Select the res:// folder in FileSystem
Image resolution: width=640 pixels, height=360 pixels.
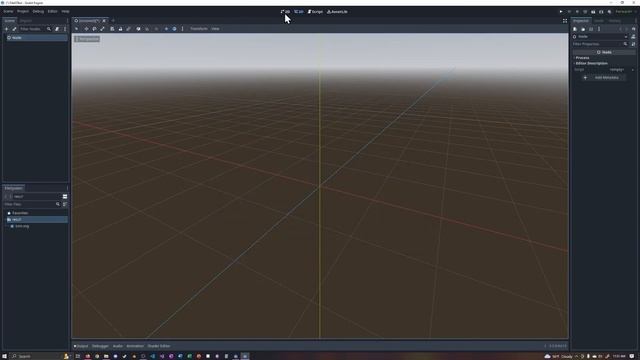pyautogui.click(x=36, y=220)
